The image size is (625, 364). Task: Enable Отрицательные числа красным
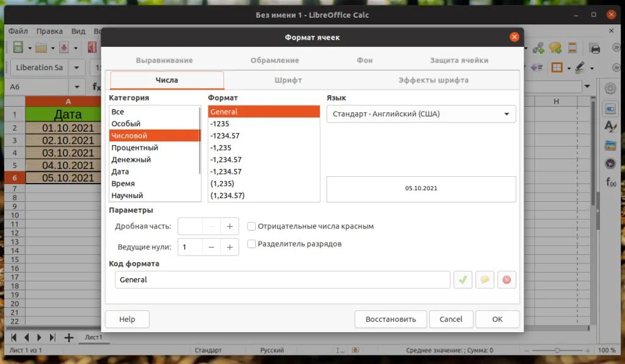tap(251, 226)
